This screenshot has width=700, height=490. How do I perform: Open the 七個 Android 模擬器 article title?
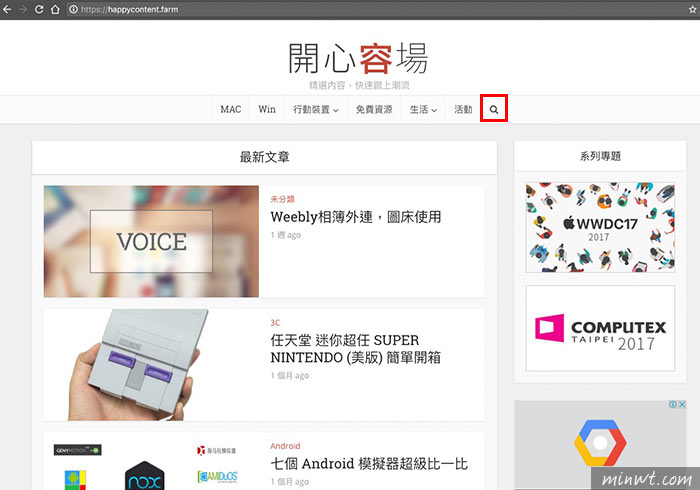pos(369,464)
